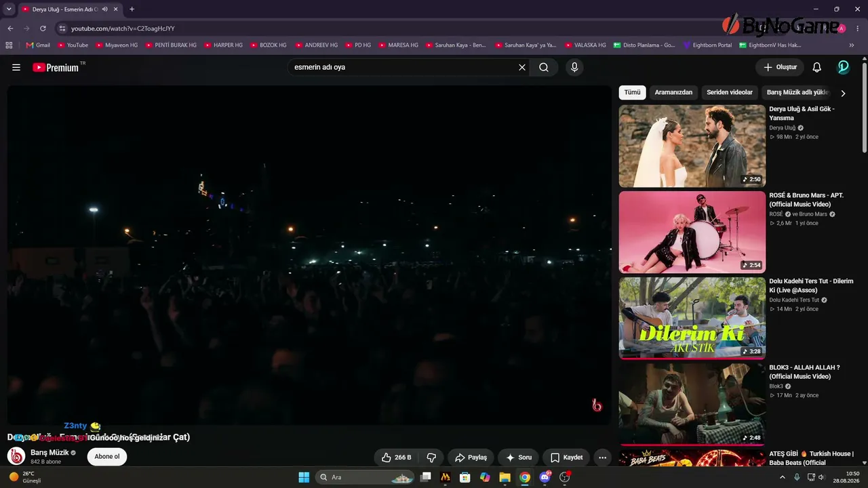Open the ATEŞ GİBİ Baba Beats video title
This screenshot has width=868, height=488.
click(x=812, y=458)
